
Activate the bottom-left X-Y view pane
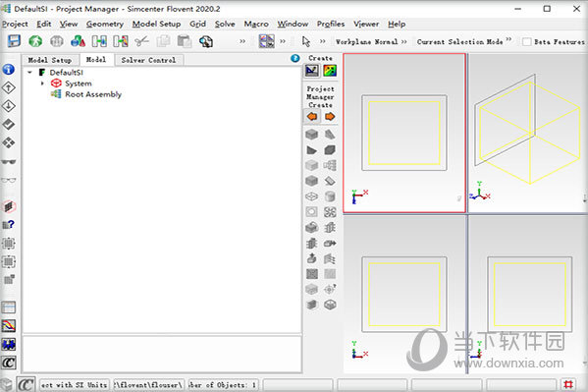[x=403, y=295]
